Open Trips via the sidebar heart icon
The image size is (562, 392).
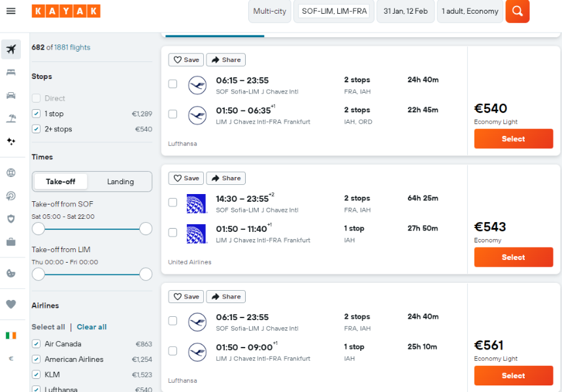[11, 304]
